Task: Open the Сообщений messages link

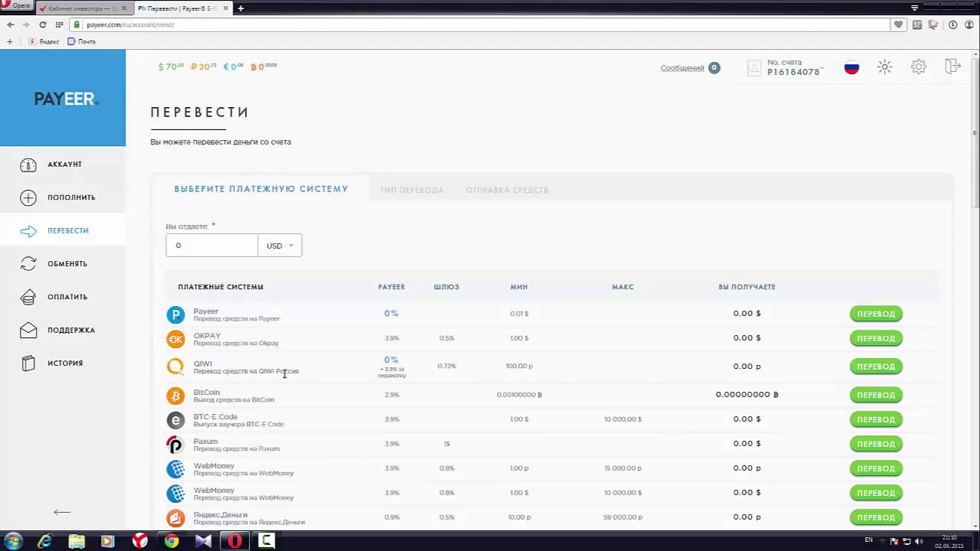Action: click(x=682, y=68)
